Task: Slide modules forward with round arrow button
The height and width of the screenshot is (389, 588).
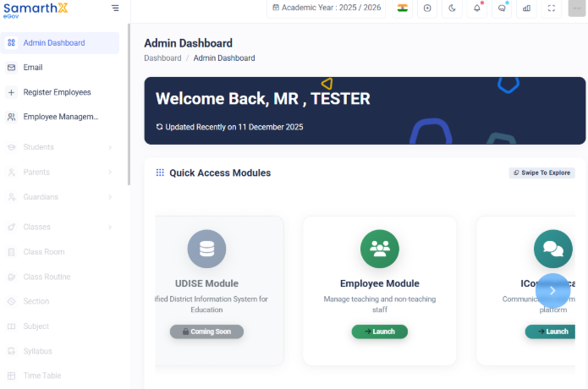Action: tap(552, 290)
